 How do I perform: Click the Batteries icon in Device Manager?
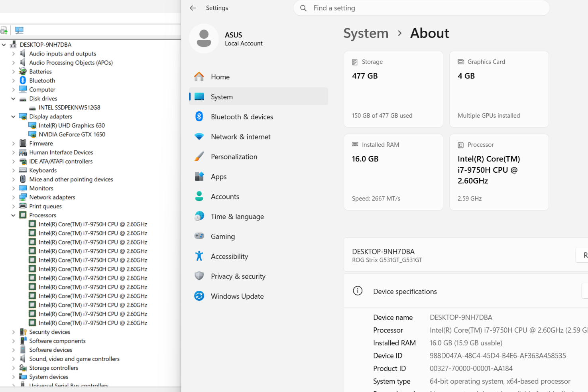pyautogui.click(x=23, y=71)
